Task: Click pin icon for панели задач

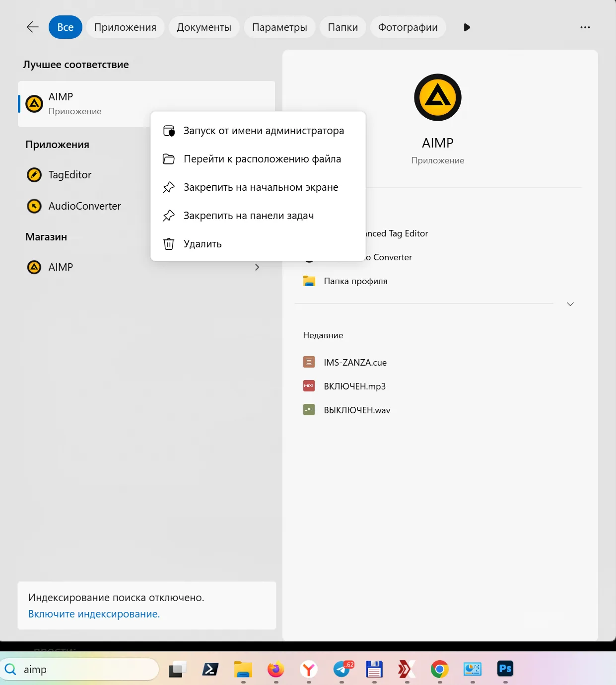Action: 169,216
